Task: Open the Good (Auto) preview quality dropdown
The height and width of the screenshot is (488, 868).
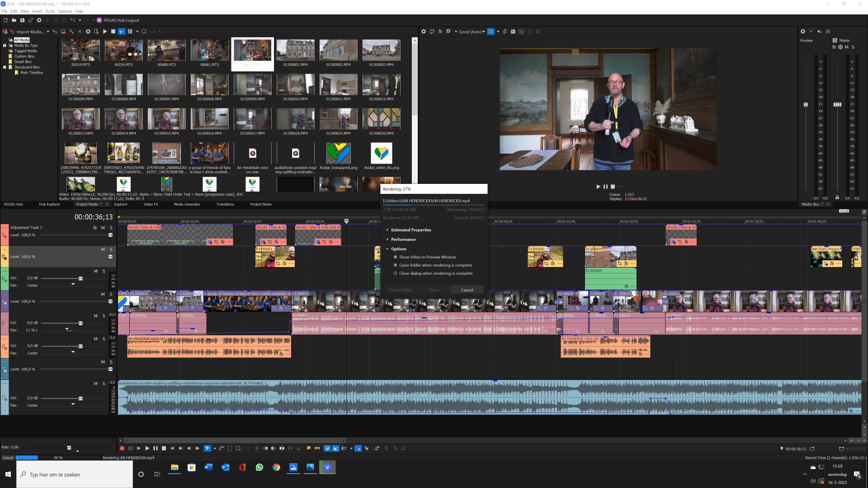Action: 472,32
